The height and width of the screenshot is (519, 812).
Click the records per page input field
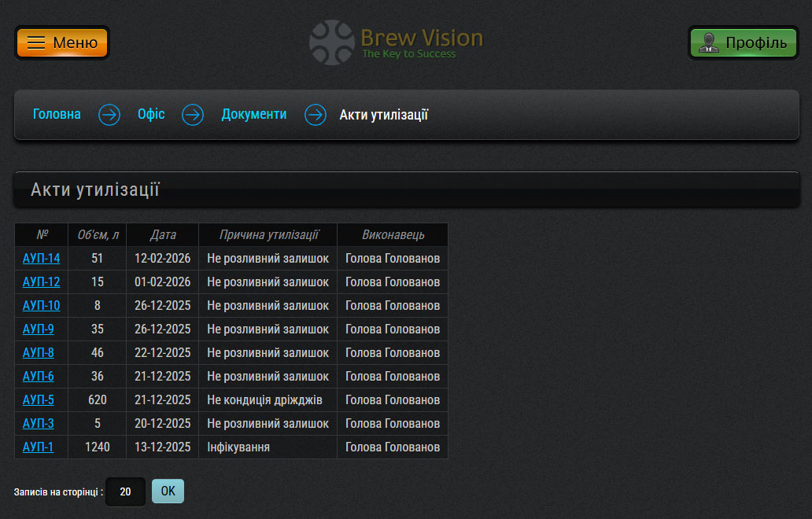coord(125,491)
